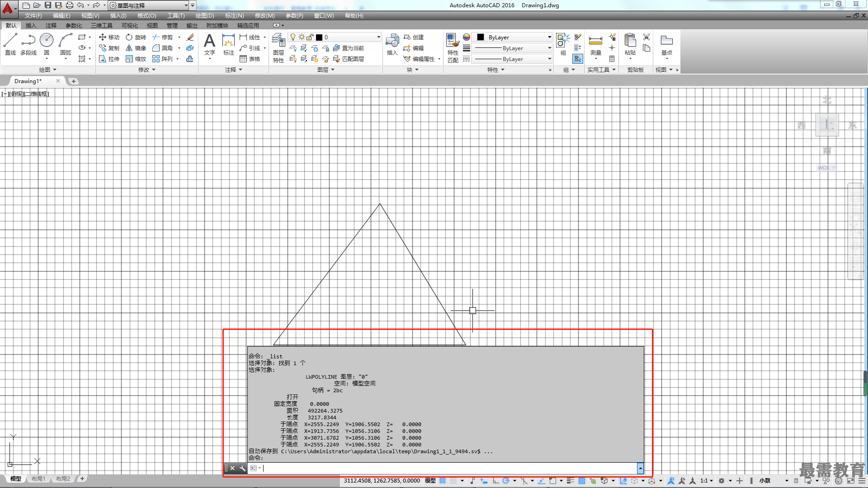868x488 pixels.
Task: Click the Move (移动) tool
Action: click(x=109, y=37)
